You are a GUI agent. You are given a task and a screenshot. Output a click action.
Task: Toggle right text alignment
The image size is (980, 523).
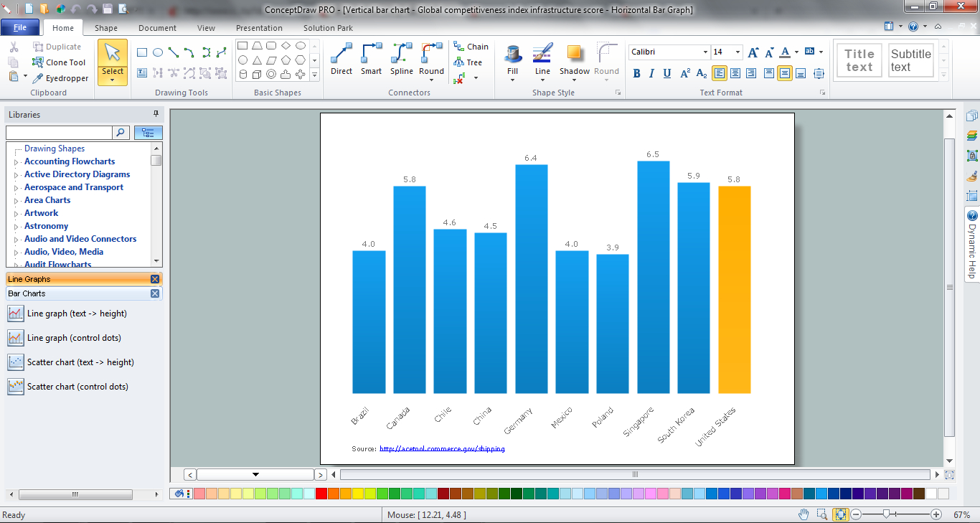[751, 73]
